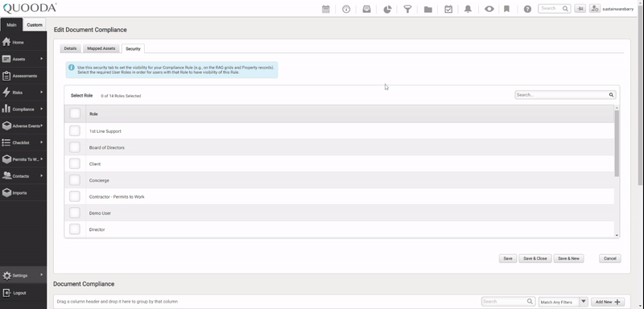Open the calendar icon in top toolbar
Viewport: 644px width, 309px height.
point(326,9)
